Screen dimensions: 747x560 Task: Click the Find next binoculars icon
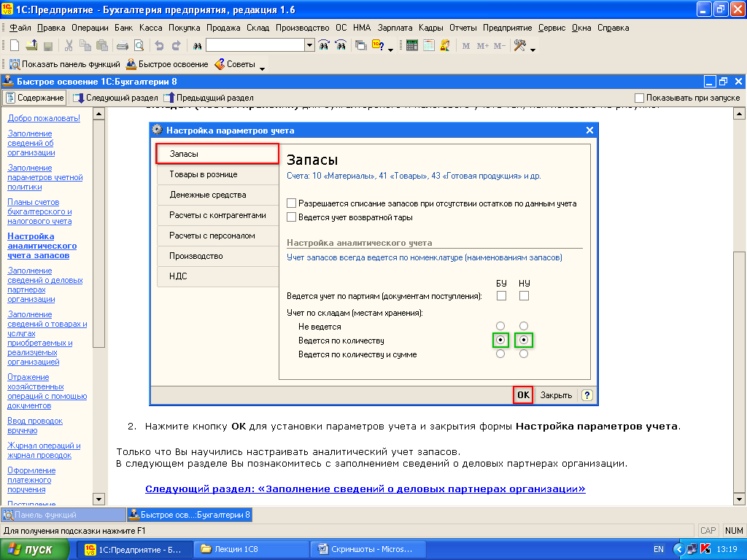coord(341,46)
